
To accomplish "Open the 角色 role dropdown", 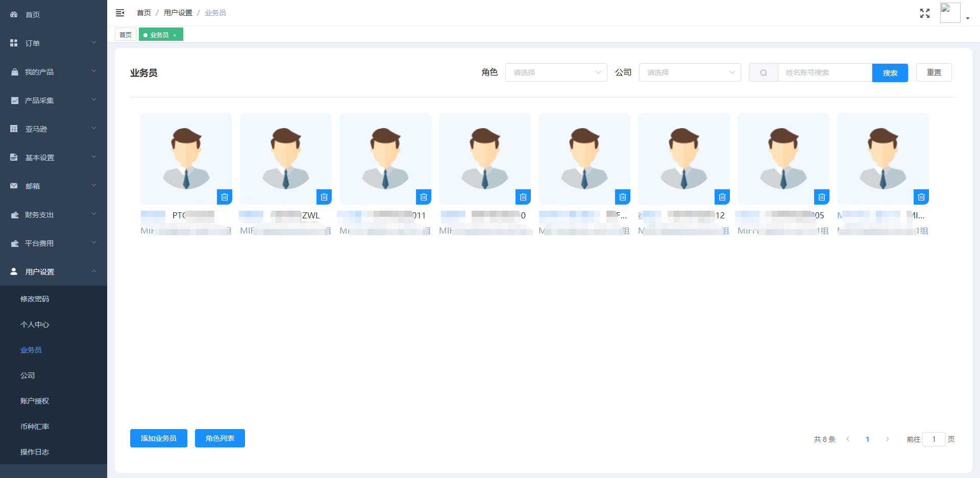I will [556, 72].
